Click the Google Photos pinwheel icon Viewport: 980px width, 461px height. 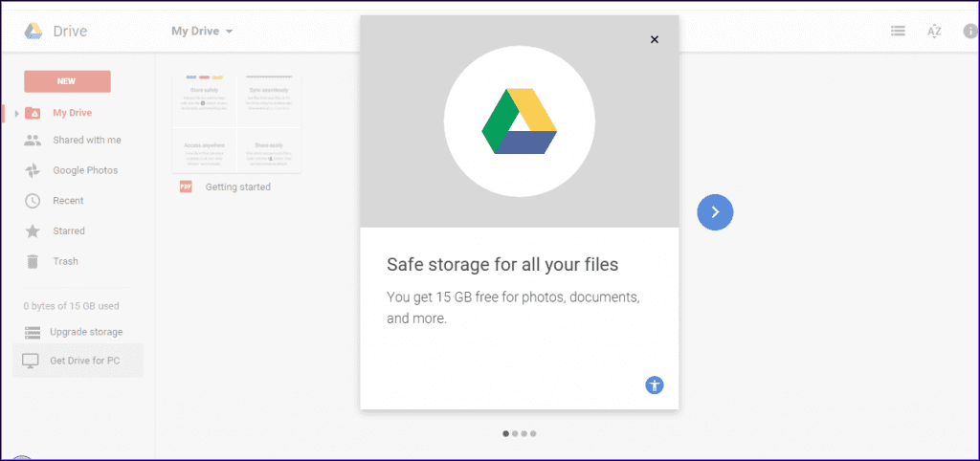pos(33,170)
